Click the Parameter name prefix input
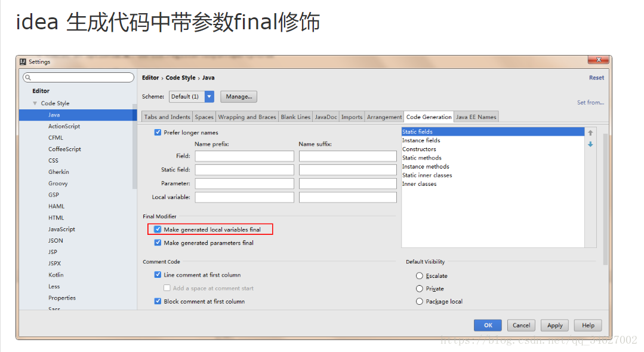This screenshot has width=644, height=352. click(x=244, y=183)
